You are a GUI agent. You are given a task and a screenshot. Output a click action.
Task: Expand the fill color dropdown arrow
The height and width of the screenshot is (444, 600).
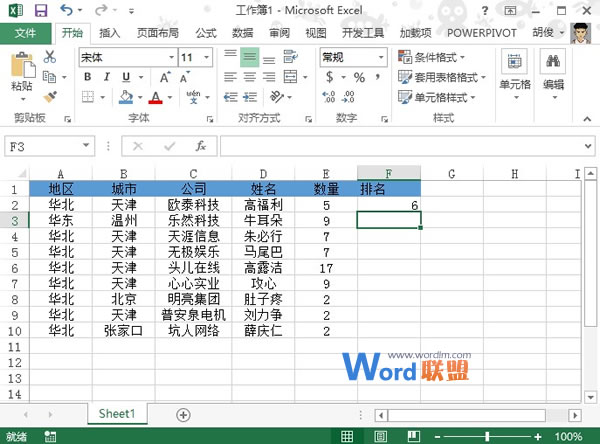[140, 98]
